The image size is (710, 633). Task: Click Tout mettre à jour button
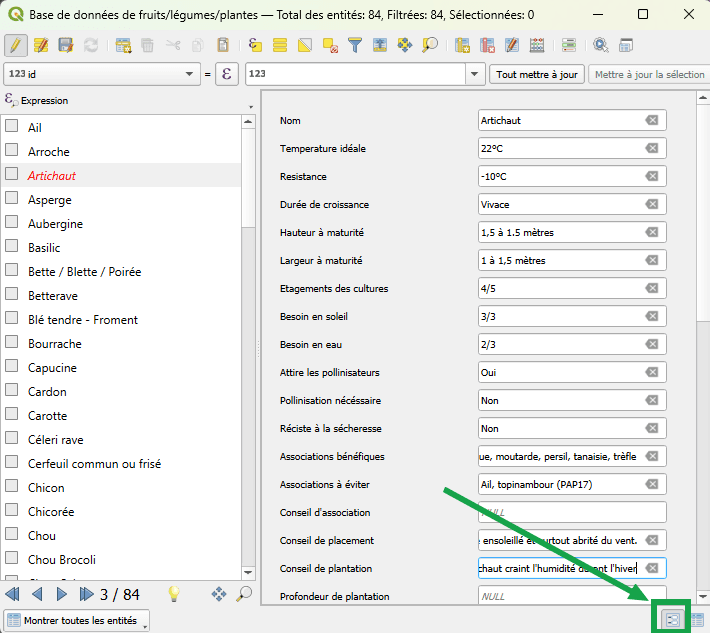coord(537,74)
